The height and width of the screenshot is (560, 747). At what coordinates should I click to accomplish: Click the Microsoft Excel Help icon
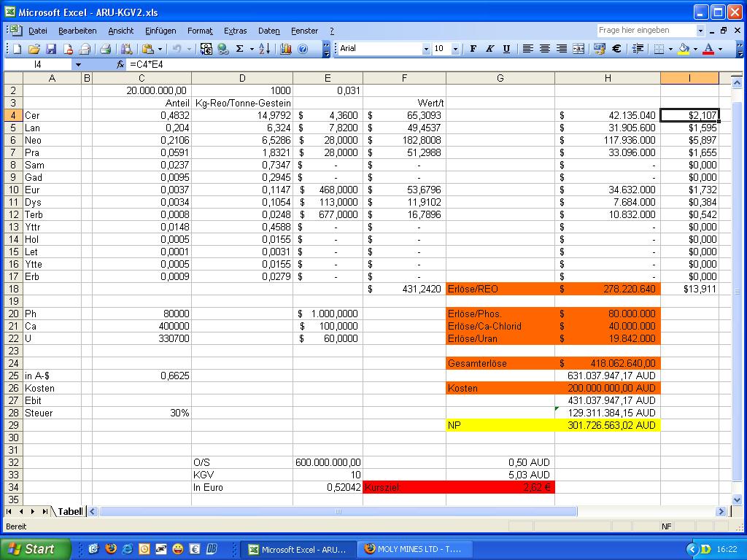[x=301, y=50]
